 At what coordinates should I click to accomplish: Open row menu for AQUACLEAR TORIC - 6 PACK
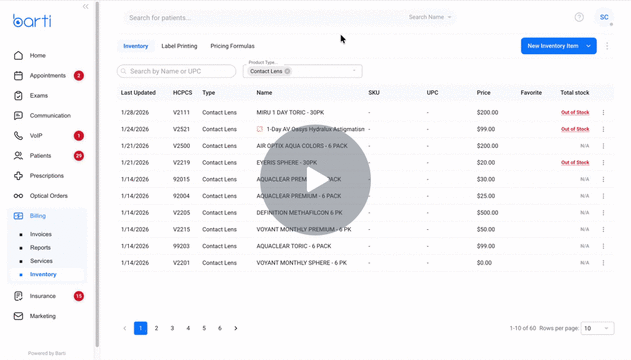point(603,246)
